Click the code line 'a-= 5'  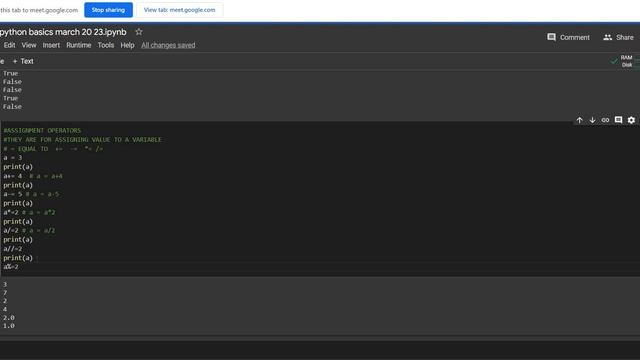tap(13, 194)
